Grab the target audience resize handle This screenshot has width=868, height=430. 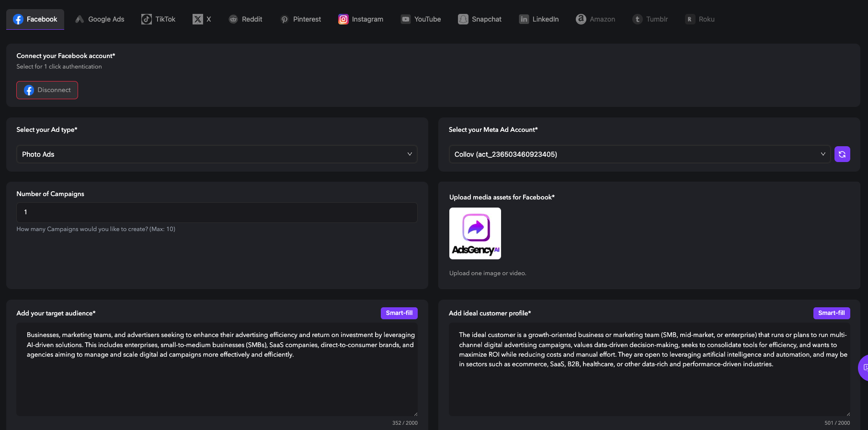(415, 414)
